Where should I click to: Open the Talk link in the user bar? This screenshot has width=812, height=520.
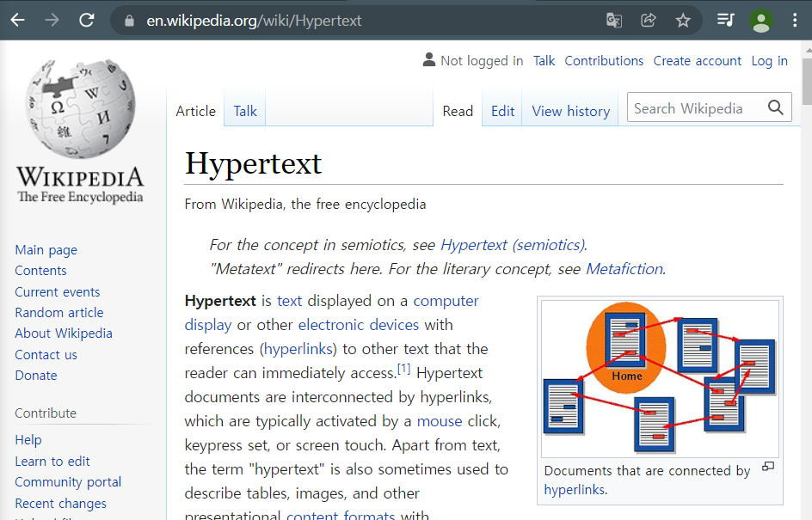pyautogui.click(x=544, y=60)
